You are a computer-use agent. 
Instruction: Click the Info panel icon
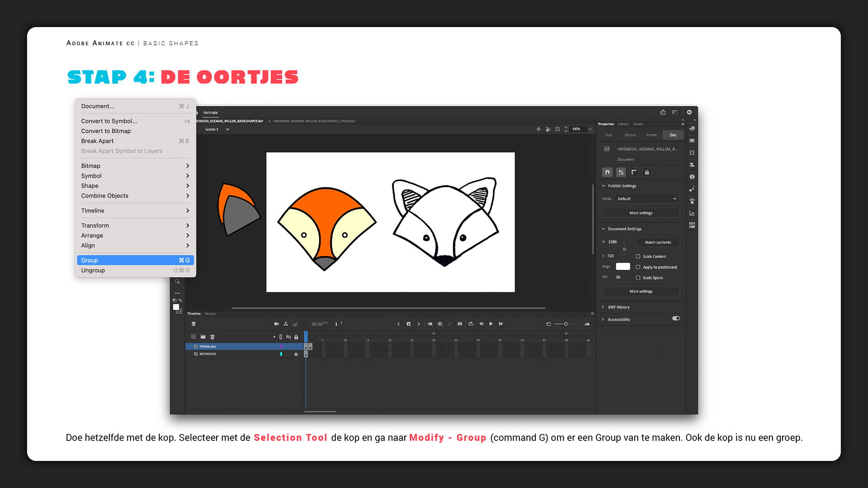click(692, 177)
